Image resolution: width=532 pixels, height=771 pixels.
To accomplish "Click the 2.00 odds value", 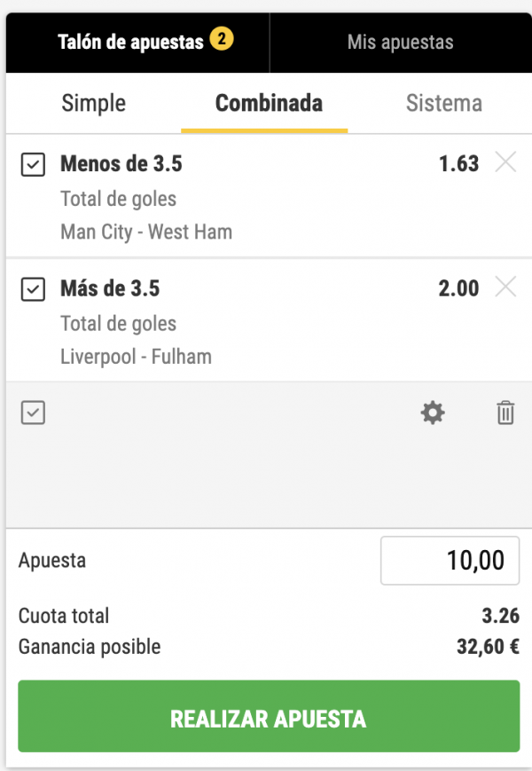I will click(x=458, y=288).
